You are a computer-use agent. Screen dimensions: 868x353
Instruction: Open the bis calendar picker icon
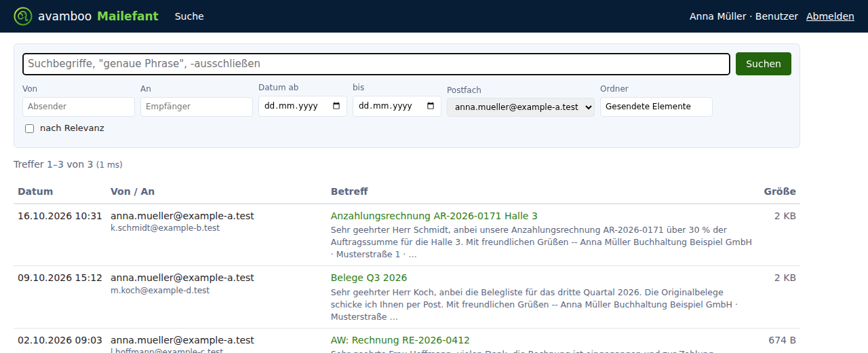click(x=431, y=106)
